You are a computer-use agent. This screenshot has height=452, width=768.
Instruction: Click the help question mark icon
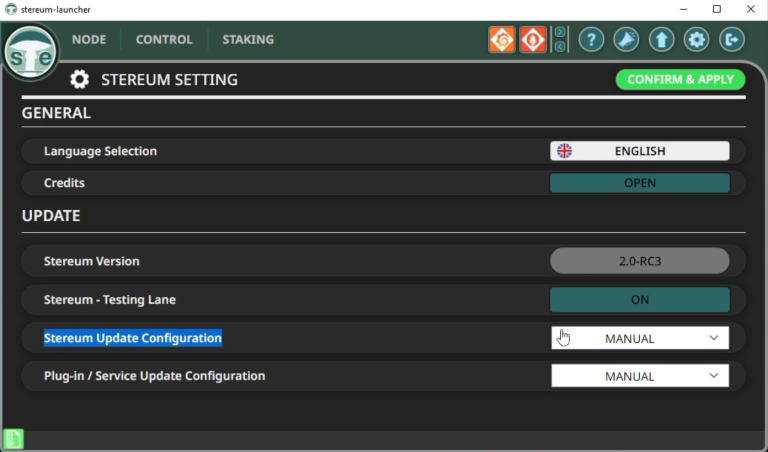(591, 40)
